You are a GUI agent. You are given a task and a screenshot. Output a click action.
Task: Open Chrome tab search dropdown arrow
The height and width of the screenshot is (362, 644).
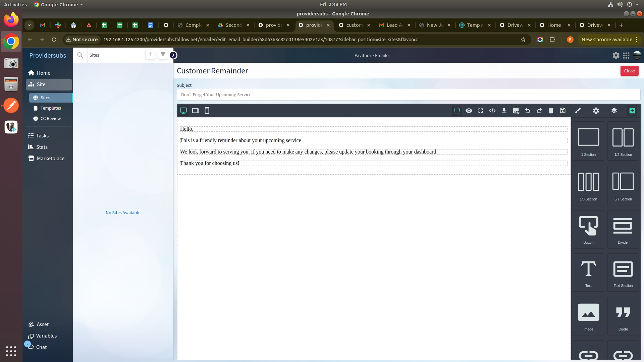point(29,25)
